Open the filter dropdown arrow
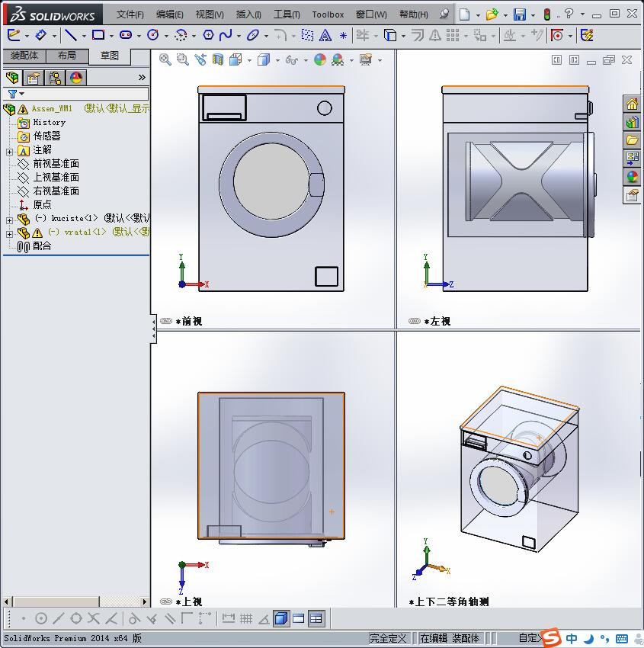This screenshot has width=644, height=648. [22, 94]
